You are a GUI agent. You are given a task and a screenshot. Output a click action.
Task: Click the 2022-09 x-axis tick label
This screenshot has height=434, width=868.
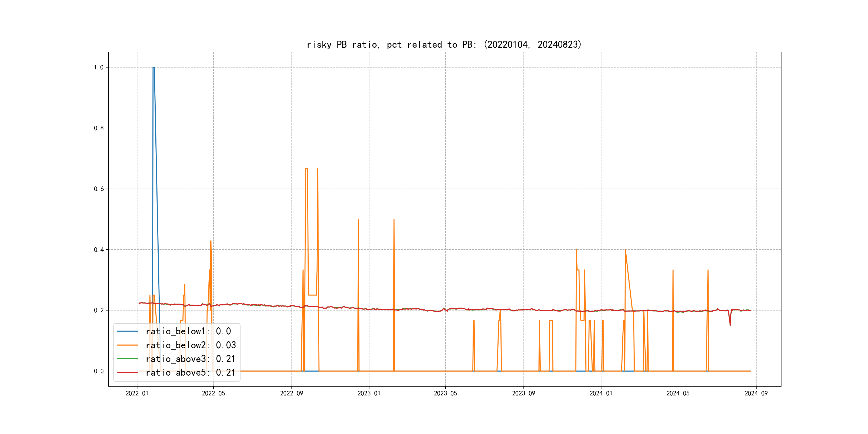[291, 394]
